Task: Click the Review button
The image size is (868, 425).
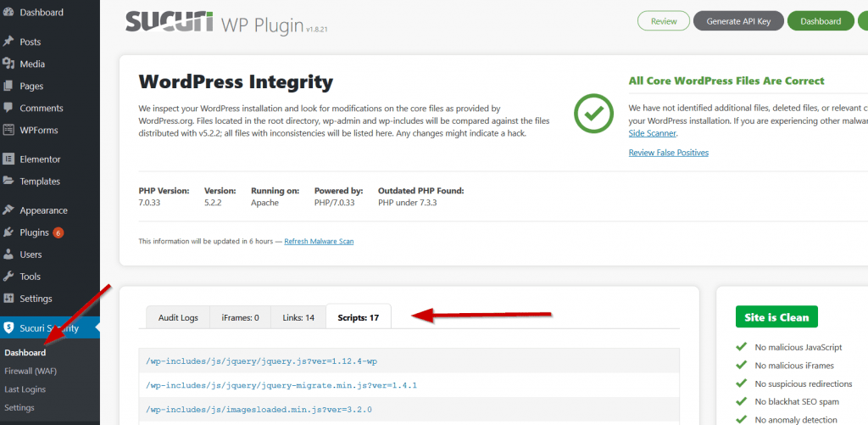Action: tap(663, 21)
